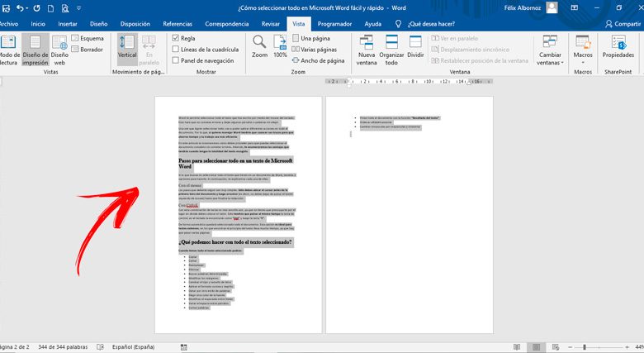
Task: Click Español (España) language indicator
Action: [134, 347]
